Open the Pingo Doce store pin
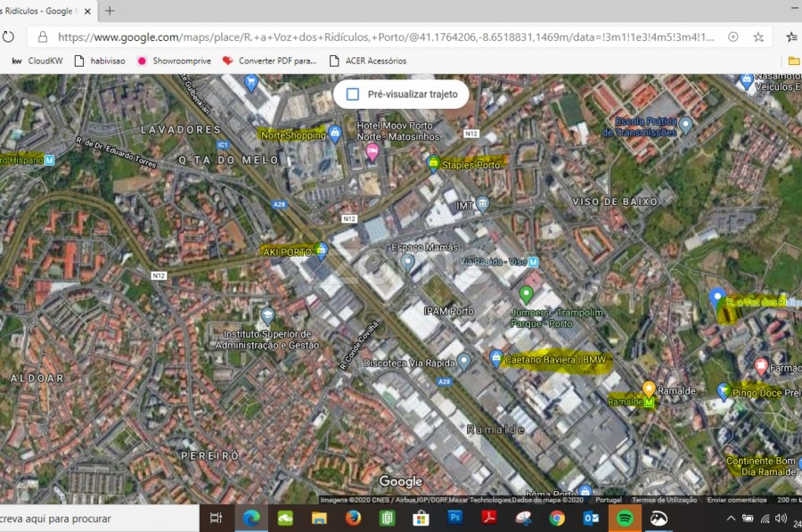The image size is (802, 532). [x=724, y=390]
